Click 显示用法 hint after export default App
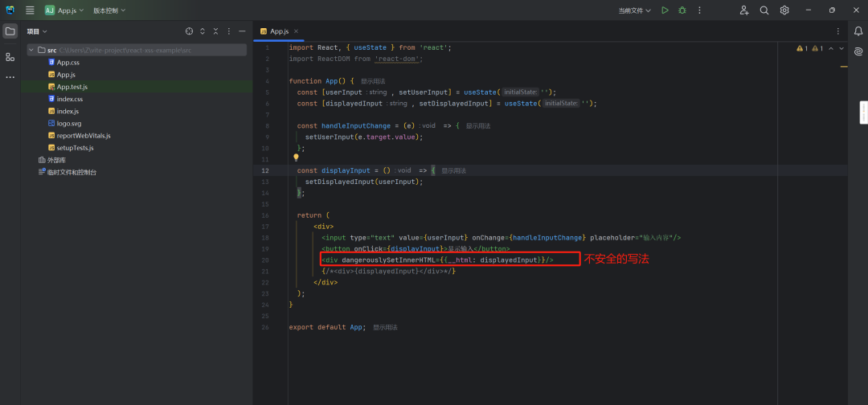The width and height of the screenshot is (868, 405). point(385,328)
